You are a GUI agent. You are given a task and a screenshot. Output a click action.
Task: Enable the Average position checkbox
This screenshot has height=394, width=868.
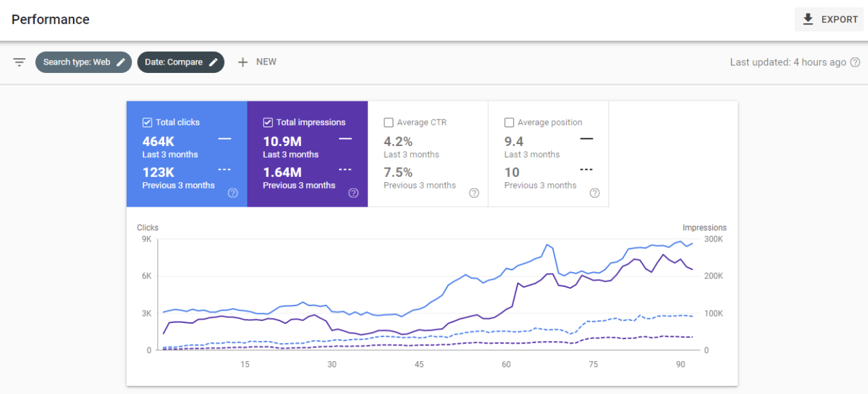tap(509, 122)
